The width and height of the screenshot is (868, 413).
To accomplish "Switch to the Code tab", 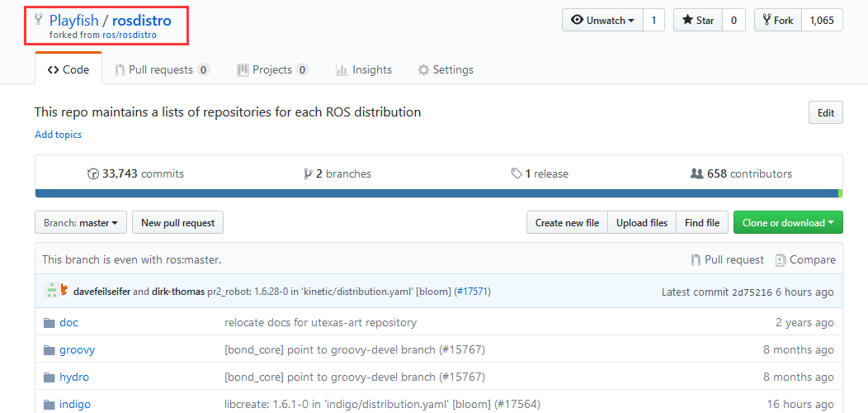I will point(68,70).
